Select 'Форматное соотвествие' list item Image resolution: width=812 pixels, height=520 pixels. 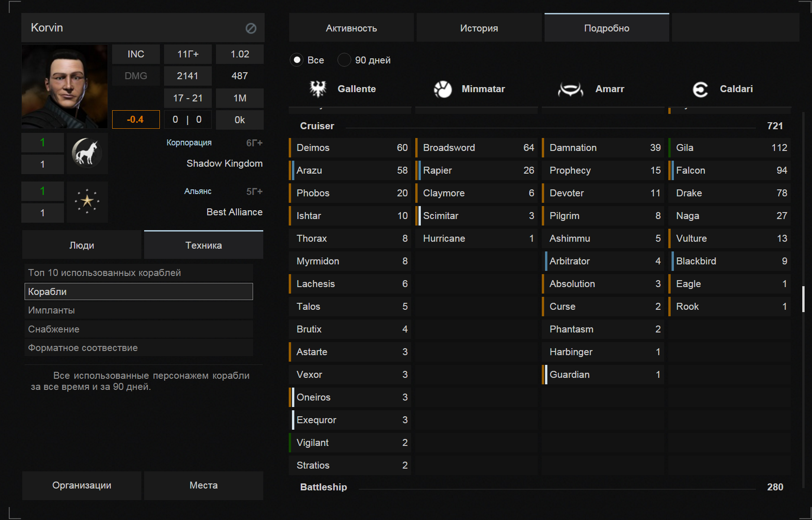[x=139, y=348]
